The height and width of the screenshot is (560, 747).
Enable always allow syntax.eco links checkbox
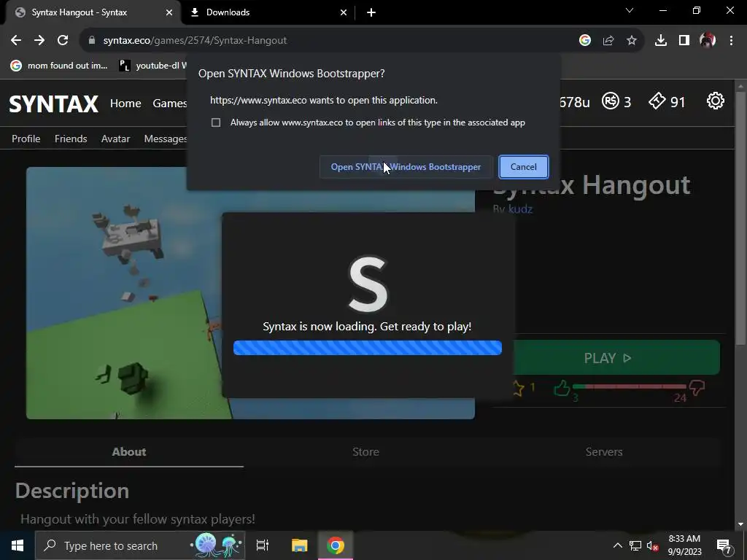(x=216, y=122)
